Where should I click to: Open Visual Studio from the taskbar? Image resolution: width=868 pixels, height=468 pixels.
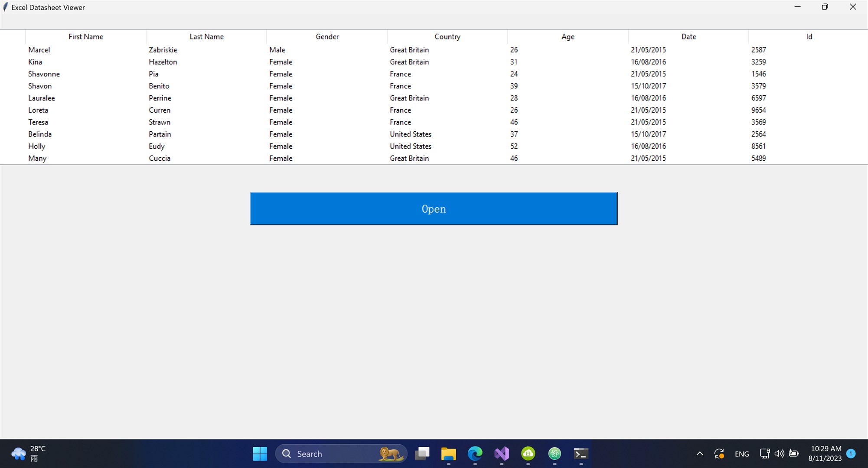(502, 454)
